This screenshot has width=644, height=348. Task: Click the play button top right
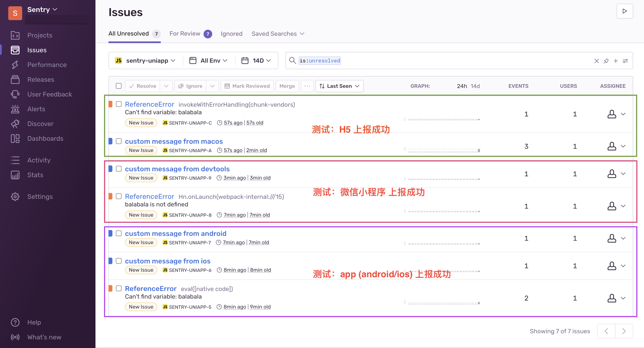(624, 11)
